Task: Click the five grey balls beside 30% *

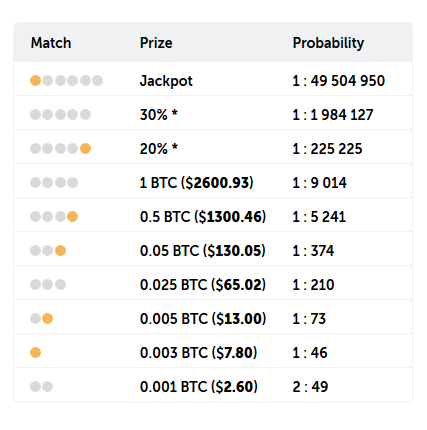Action: [60, 115]
